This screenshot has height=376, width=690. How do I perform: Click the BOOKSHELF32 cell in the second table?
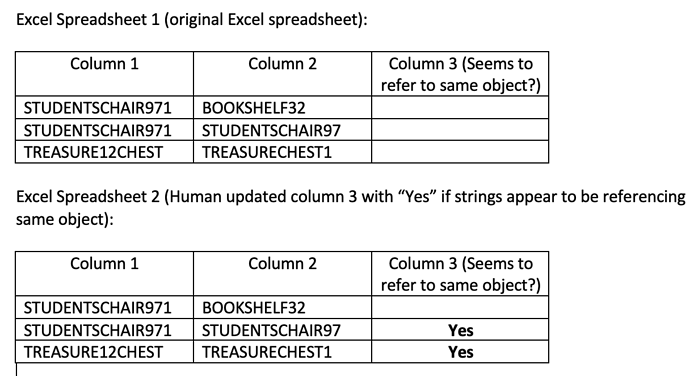coord(282,307)
